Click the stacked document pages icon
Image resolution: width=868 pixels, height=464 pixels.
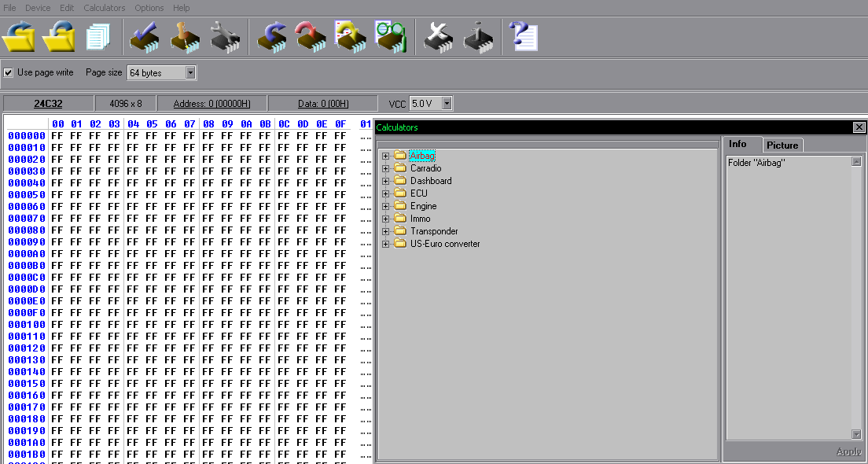click(98, 37)
